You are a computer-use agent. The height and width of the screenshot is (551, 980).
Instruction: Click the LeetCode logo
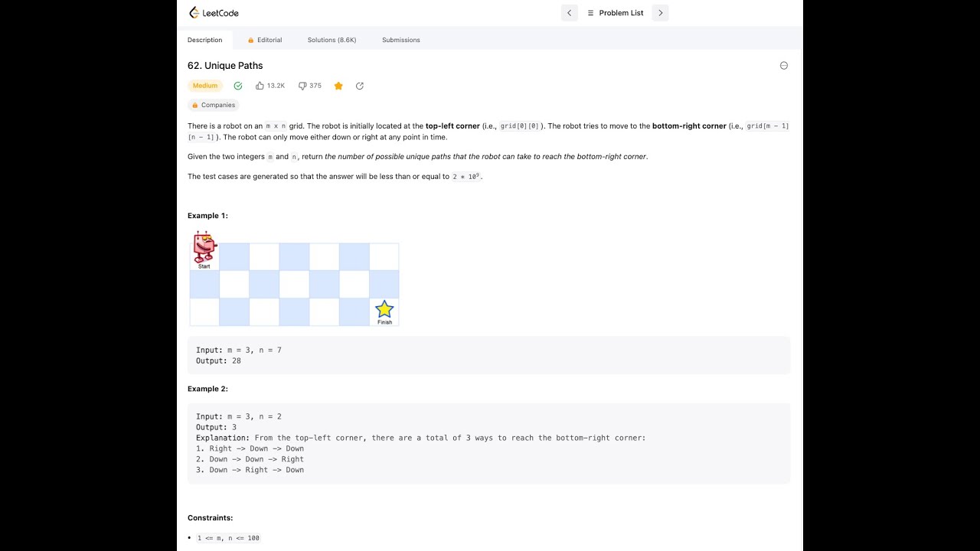(x=214, y=13)
